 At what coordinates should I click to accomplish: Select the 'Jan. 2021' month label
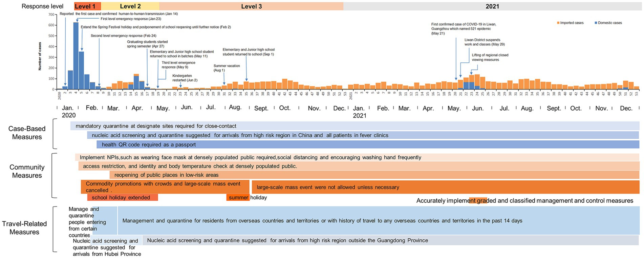tap(359, 112)
